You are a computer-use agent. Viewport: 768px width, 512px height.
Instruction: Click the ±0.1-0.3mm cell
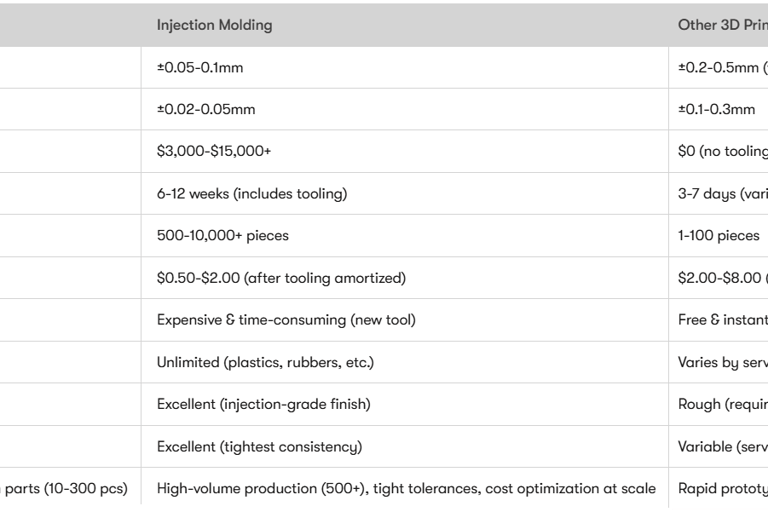click(x=716, y=110)
